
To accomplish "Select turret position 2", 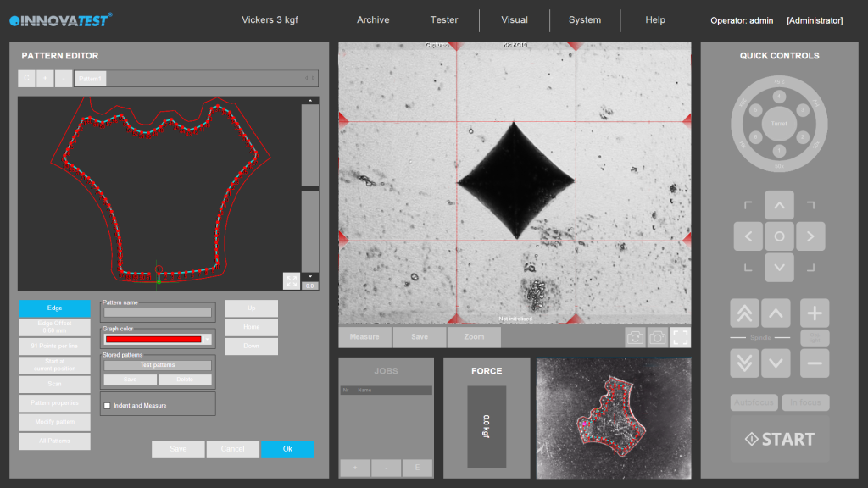I will [x=802, y=136].
